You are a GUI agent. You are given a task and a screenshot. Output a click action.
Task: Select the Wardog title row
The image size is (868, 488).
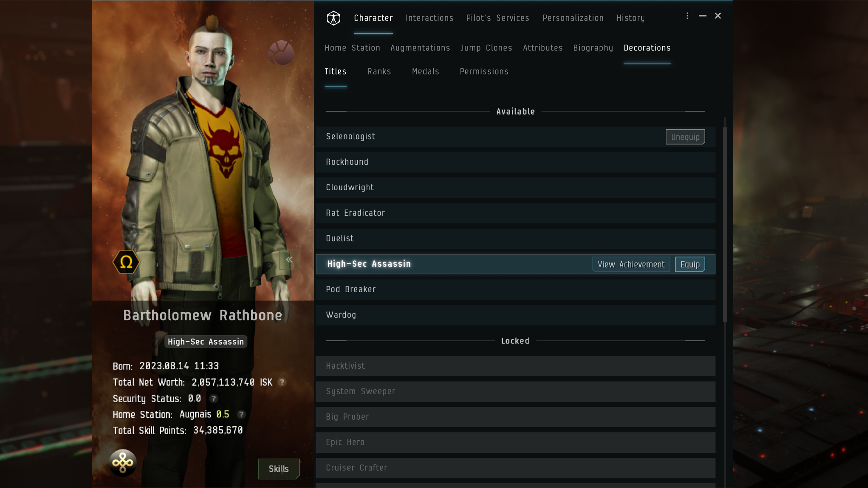point(515,315)
